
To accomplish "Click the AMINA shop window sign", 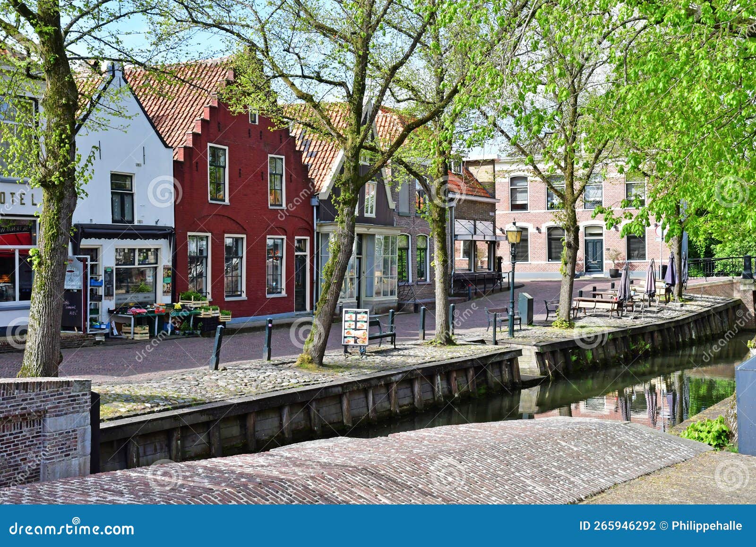I will coord(133,298).
